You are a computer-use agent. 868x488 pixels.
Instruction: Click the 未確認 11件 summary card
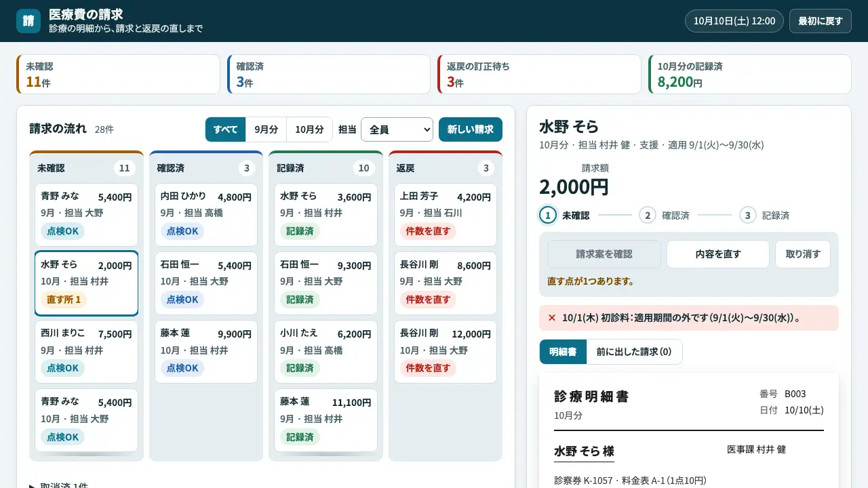click(x=118, y=75)
